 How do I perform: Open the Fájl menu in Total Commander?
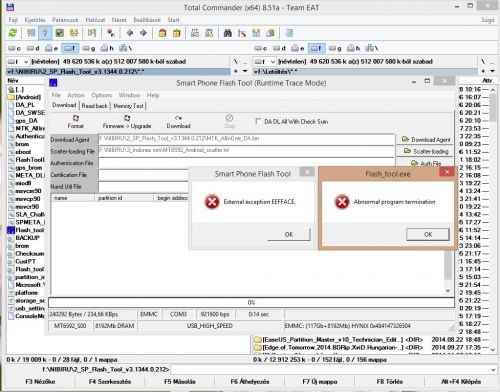(x=13, y=20)
